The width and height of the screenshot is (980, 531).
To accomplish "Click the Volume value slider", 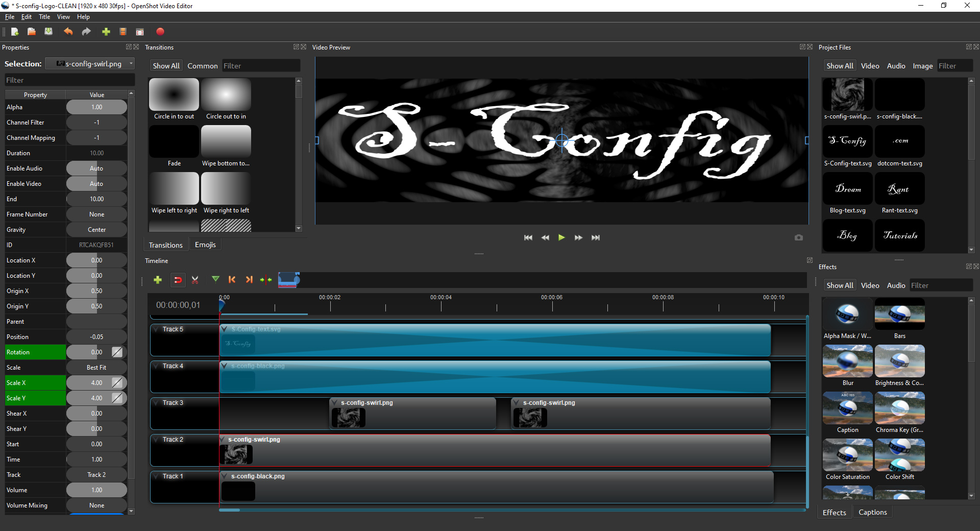I will (x=96, y=490).
